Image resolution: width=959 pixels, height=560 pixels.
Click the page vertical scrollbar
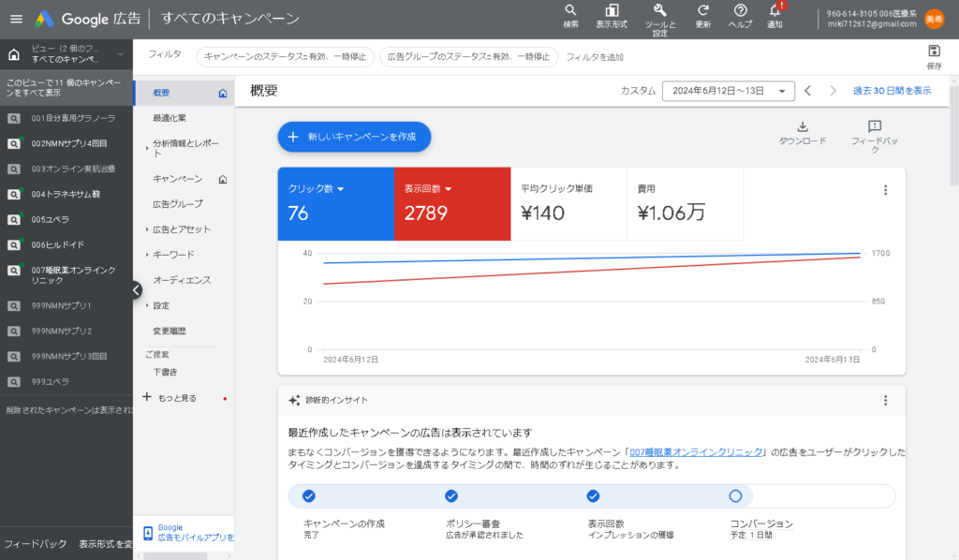954,136
